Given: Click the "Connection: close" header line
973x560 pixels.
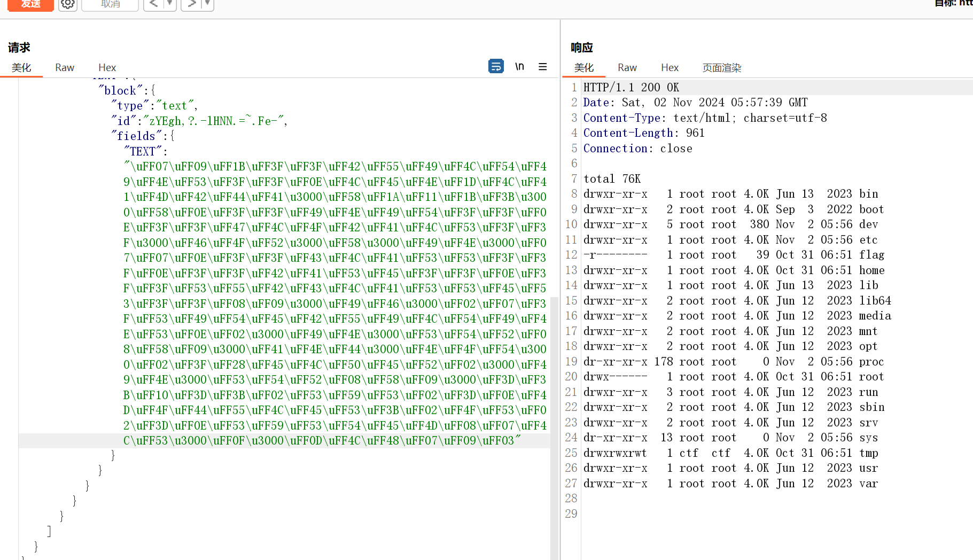Looking at the screenshot, I should click(637, 148).
